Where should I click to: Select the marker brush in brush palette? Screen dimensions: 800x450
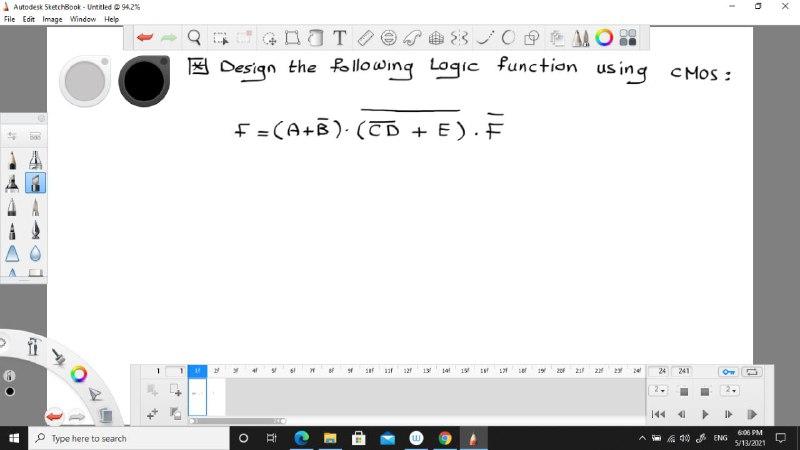tap(12, 183)
